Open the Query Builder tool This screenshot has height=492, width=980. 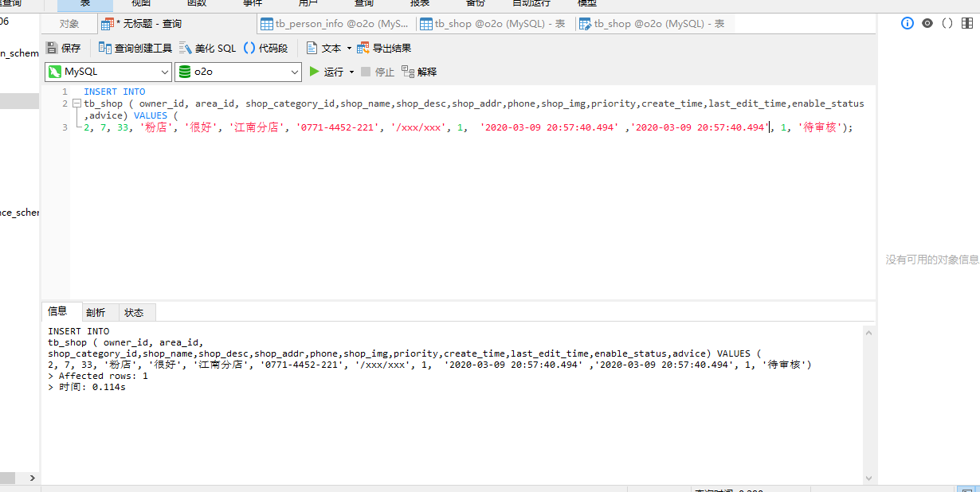tap(135, 48)
